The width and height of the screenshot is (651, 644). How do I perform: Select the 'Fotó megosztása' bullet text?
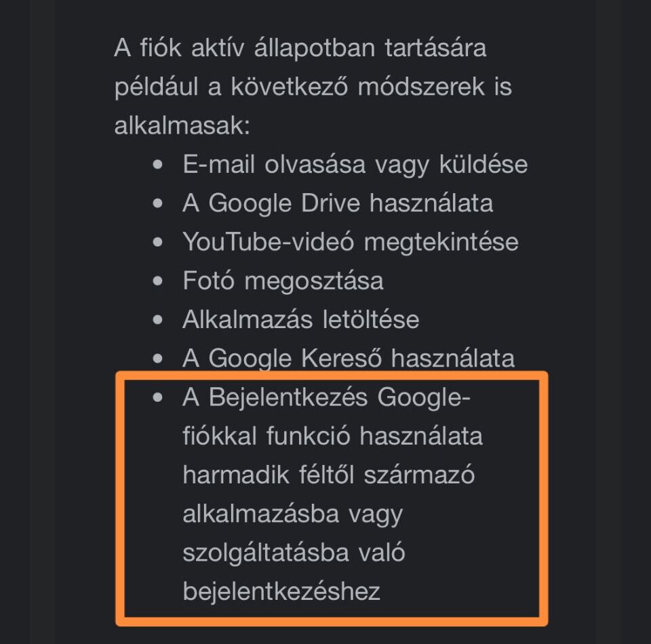(283, 281)
